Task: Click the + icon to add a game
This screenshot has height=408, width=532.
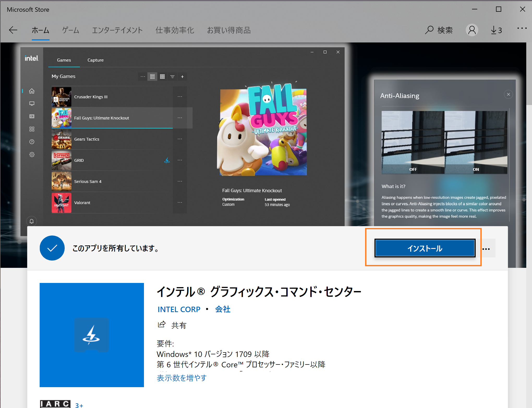Action: (182, 77)
